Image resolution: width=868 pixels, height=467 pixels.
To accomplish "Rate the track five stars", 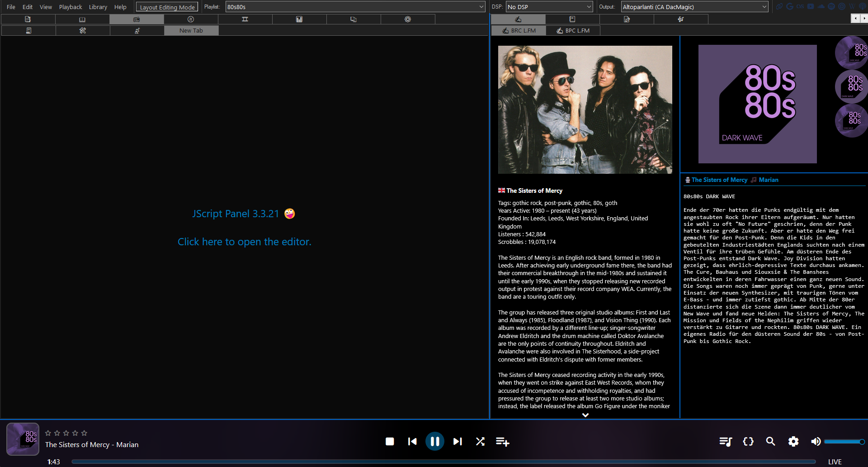I will [x=84, y=433].
